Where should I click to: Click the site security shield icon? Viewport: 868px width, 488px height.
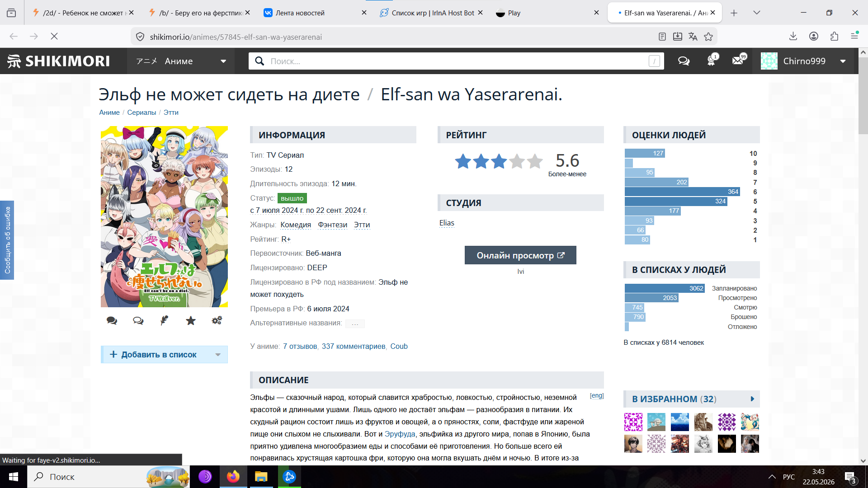[140, 37]
